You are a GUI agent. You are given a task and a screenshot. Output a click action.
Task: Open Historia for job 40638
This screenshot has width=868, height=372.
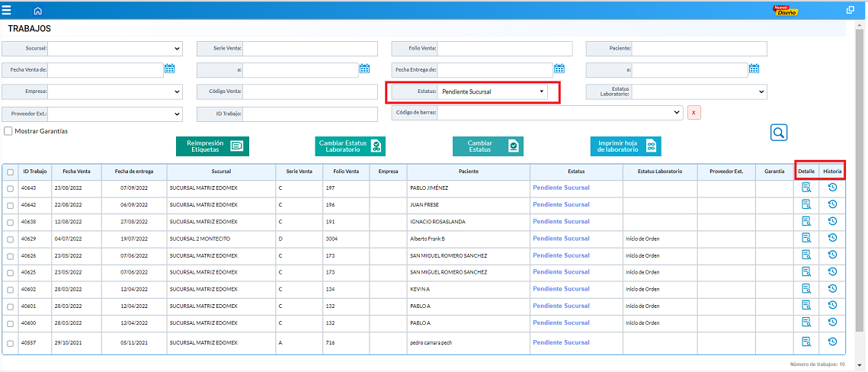[832, 221]
